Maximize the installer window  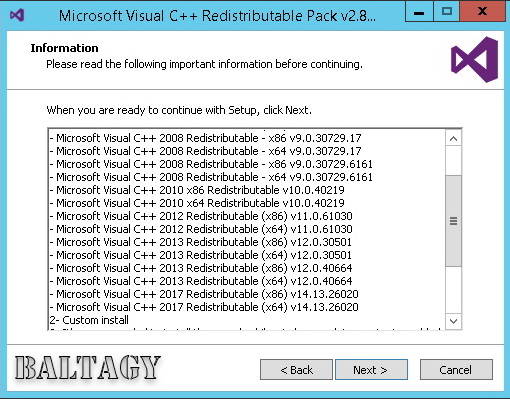[x=446, y=12]
